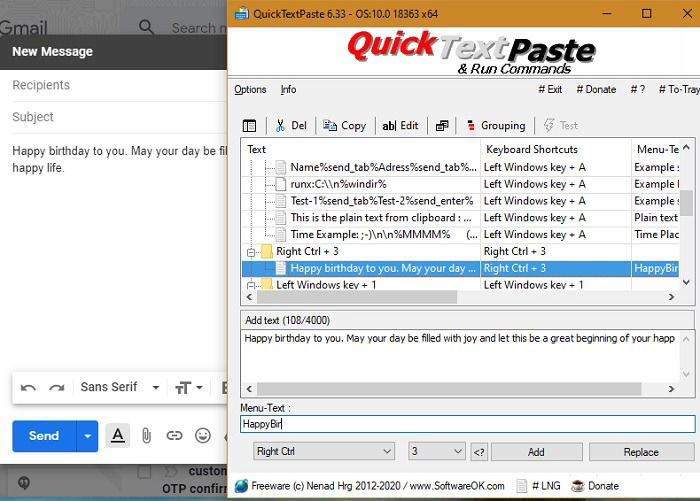Click the # Exit menu item

click(x=550, y=89)
